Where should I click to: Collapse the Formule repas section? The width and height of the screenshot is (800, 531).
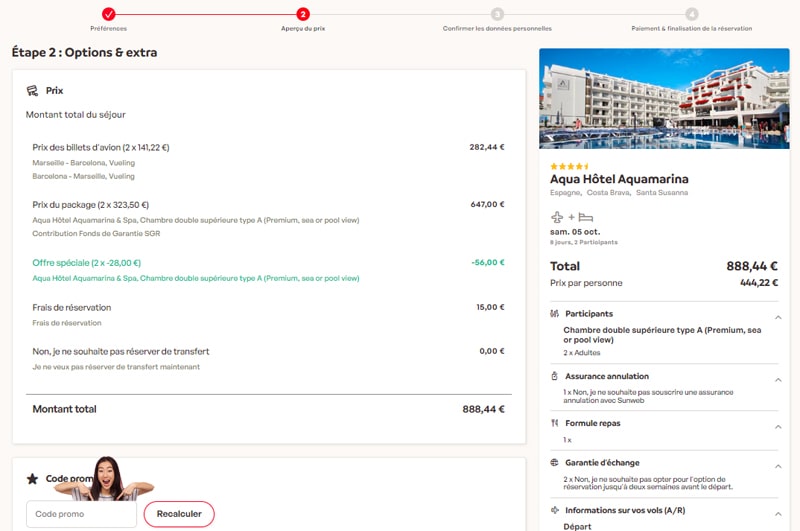coord(778,427)
